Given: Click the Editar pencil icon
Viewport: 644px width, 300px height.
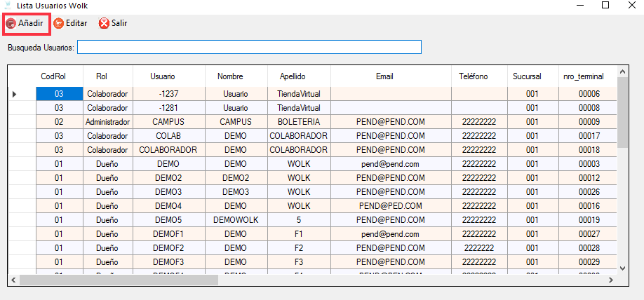Looking at the screenshot, I should tap(59, 23).
